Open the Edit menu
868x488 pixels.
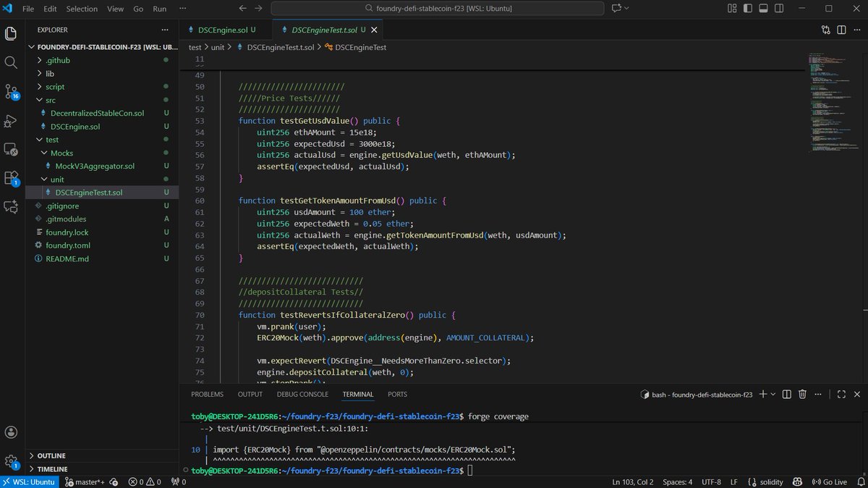(x=50, y=9)
